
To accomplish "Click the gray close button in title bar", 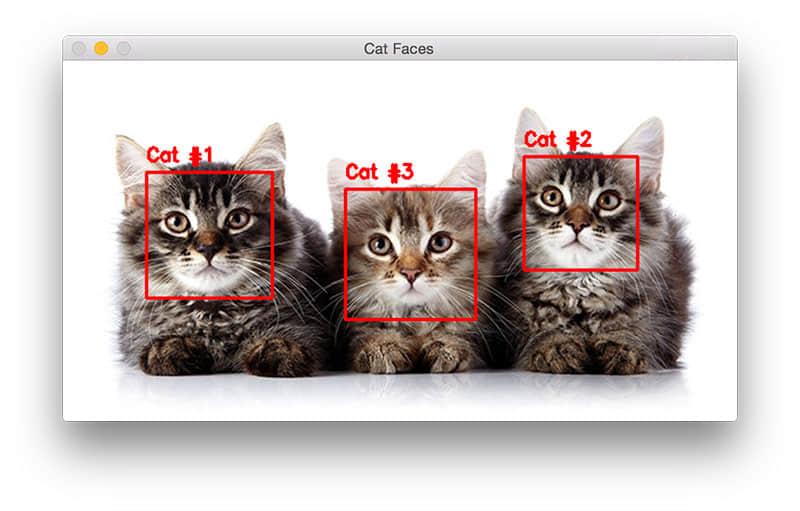I will [79, 48].
